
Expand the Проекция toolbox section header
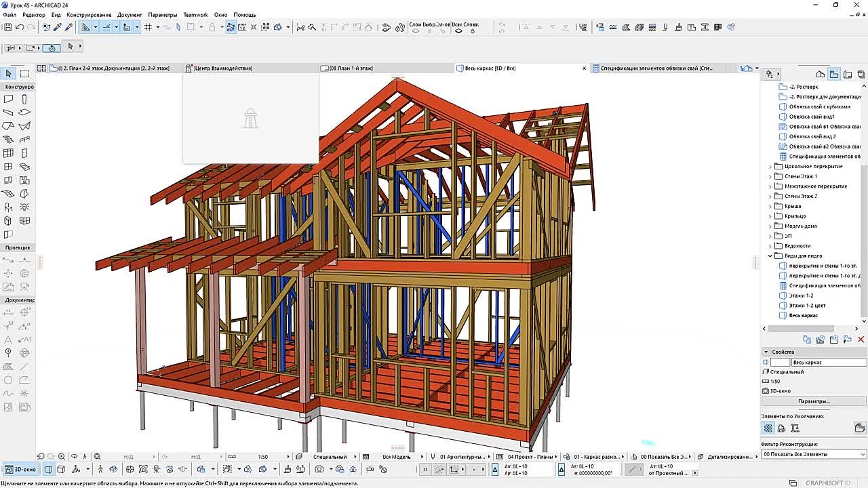17,247
